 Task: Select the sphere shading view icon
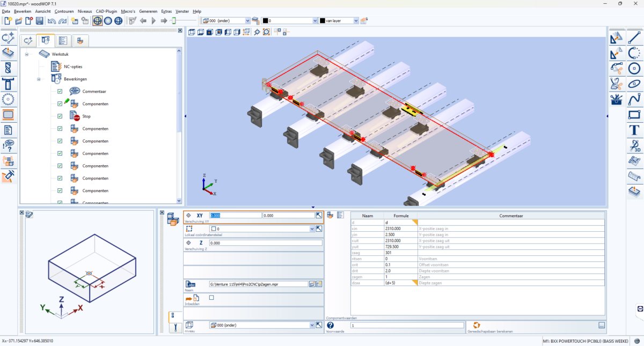pyautogui.click(x=107, y=20)
